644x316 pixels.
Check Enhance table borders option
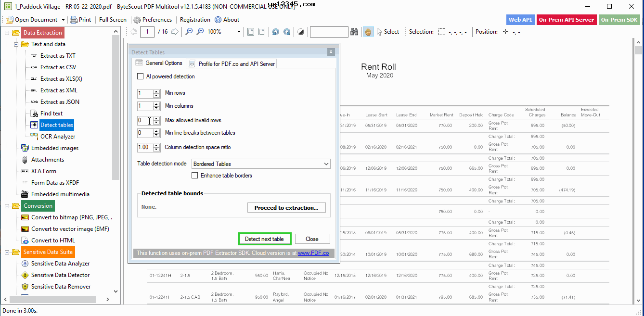195,176
